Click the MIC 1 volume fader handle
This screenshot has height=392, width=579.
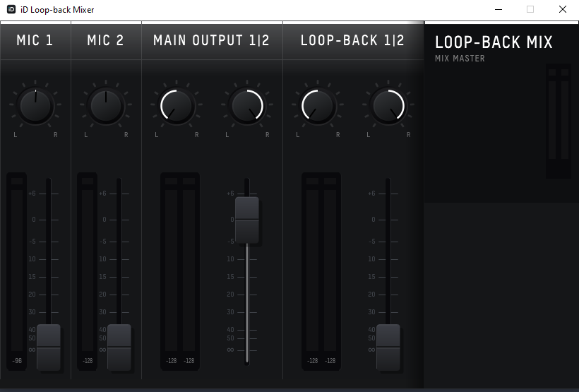click(49, 348)
